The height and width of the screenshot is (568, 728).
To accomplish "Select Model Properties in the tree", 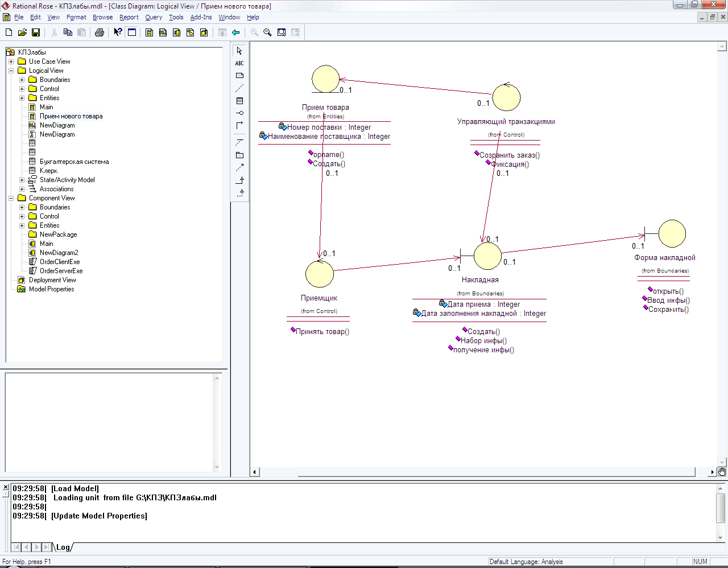I will point(51,289).
